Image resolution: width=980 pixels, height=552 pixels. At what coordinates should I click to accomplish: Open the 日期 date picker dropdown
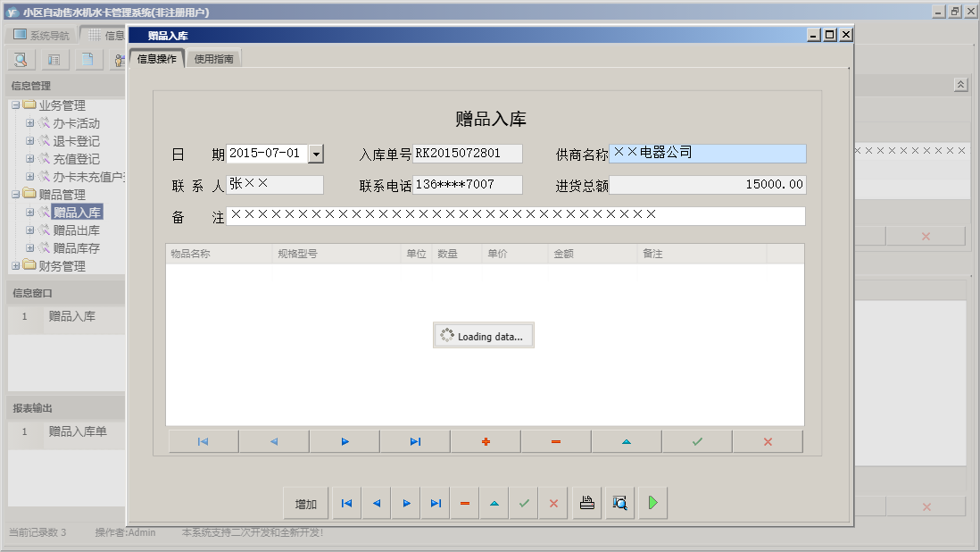[316, 153]
